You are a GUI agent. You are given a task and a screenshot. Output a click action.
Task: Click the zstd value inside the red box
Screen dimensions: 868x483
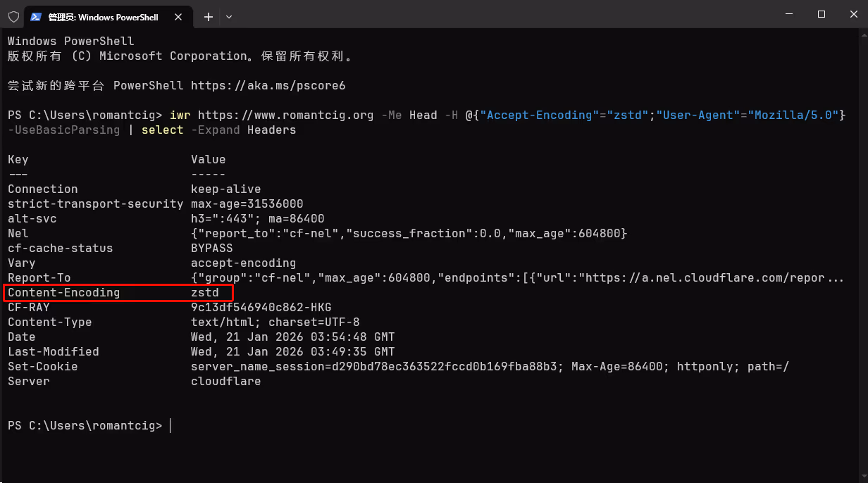205,292
